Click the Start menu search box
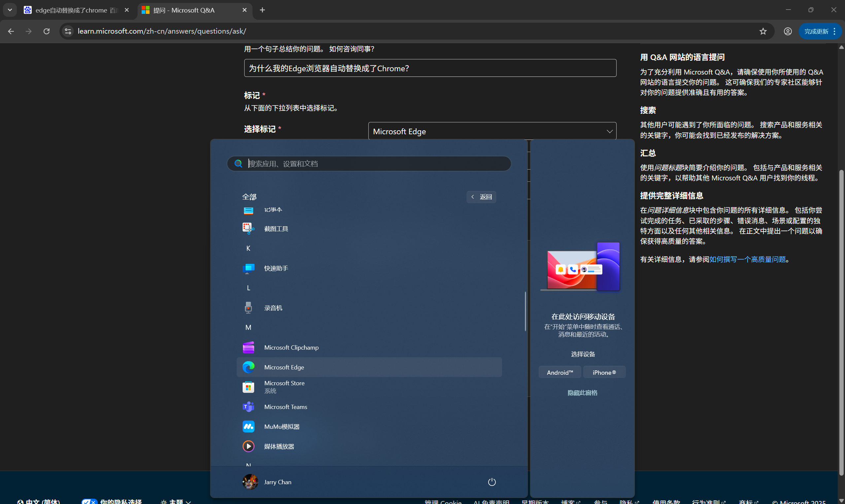 pyautogui.click(x=369, y=163)
